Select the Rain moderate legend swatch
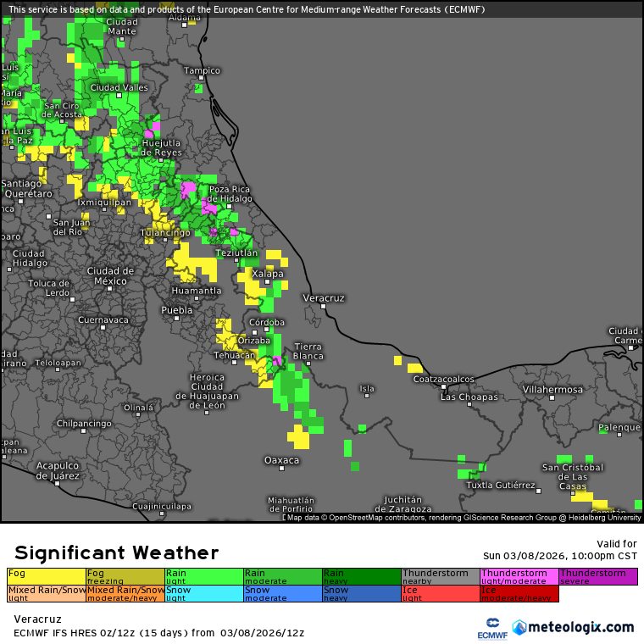 point(283,577)
